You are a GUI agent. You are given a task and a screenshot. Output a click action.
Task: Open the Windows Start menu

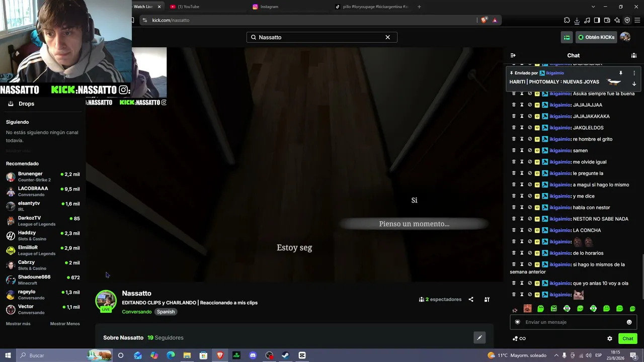8,355
